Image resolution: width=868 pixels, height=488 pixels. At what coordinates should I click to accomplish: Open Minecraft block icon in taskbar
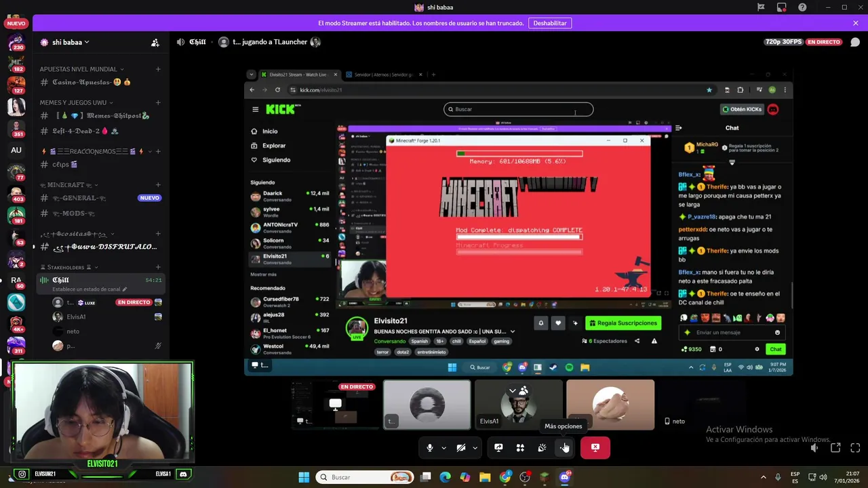point(545,477)
